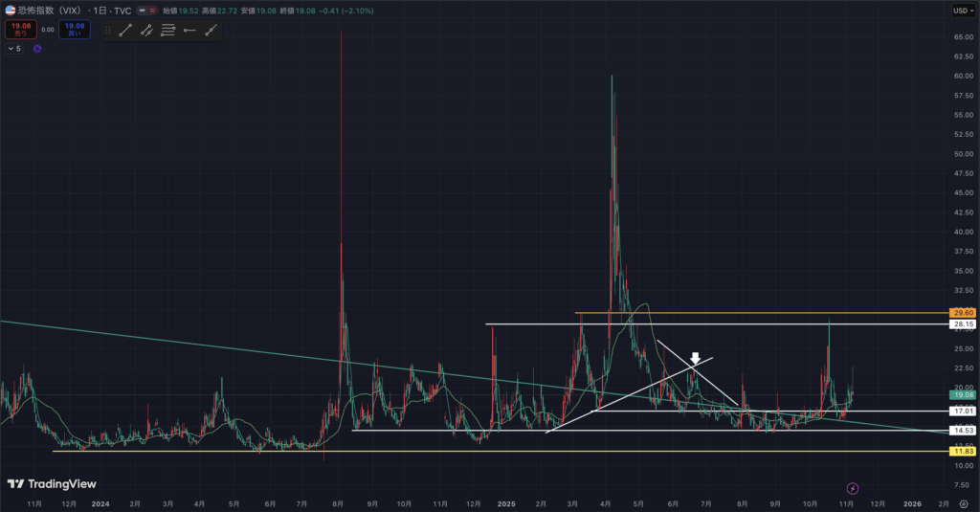
Task: Open the 1日 interval selector
Action: click(x=100, y=11)
